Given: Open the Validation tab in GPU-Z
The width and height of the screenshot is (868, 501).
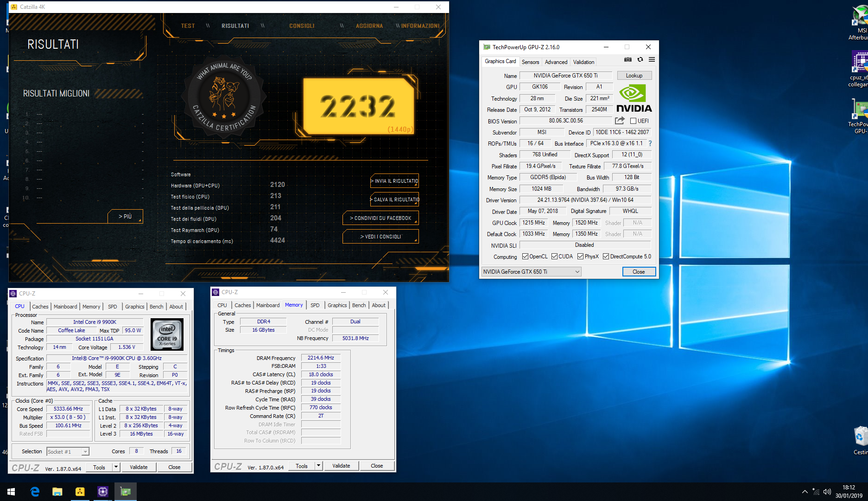Looking at the screenshot, I should [x=583, y=62].
